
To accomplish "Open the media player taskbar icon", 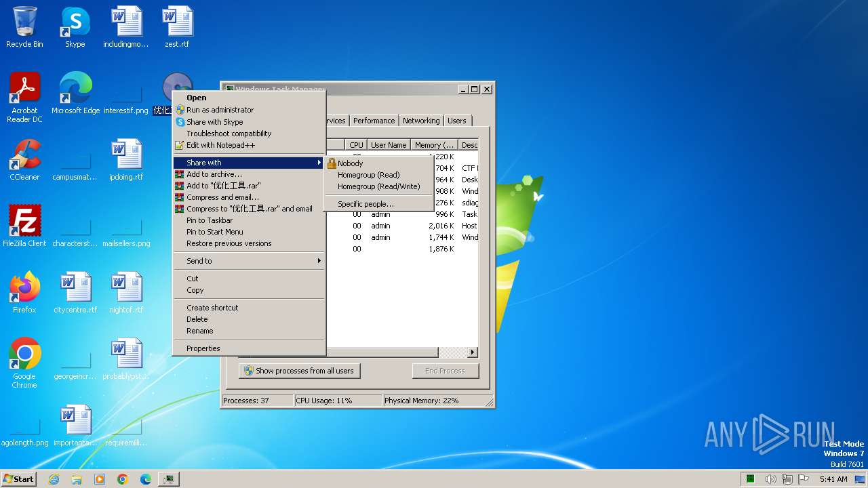I will pos(100,479).
